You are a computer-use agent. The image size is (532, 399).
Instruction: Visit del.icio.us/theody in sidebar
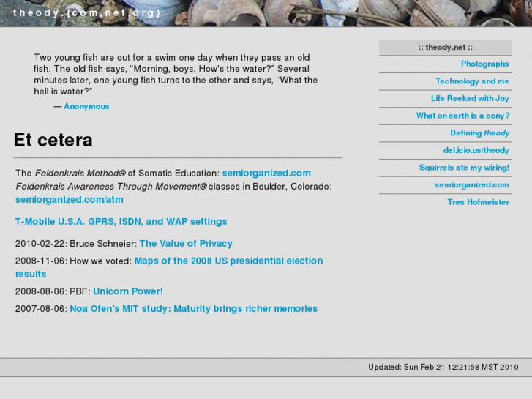click(476, 150)
